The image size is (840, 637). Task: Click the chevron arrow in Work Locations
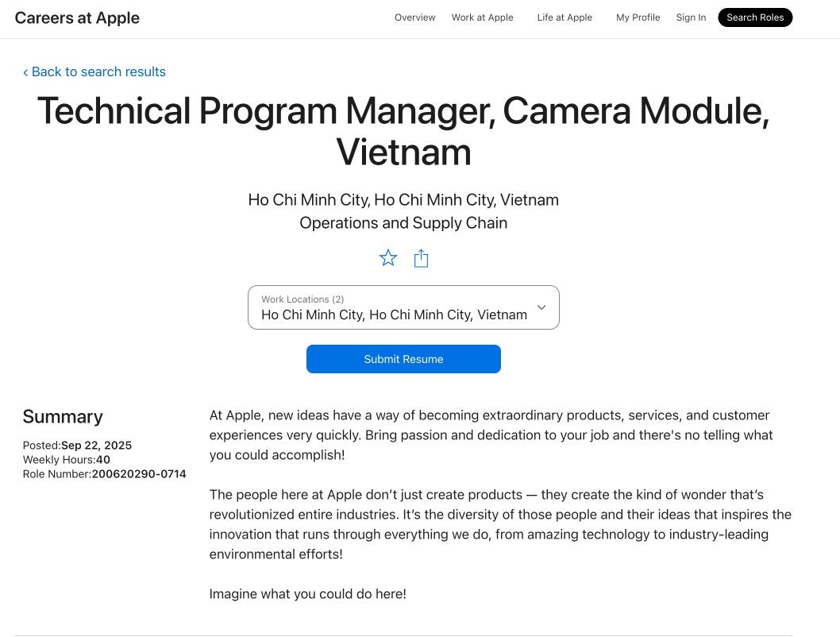point(541,307)
